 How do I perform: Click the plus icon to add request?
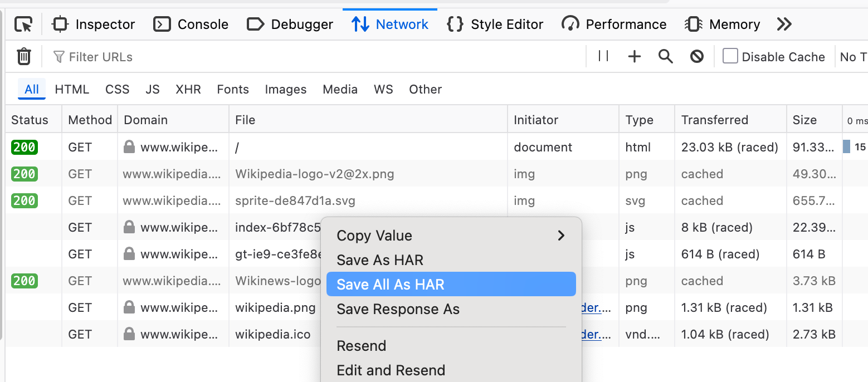(634, 57)
